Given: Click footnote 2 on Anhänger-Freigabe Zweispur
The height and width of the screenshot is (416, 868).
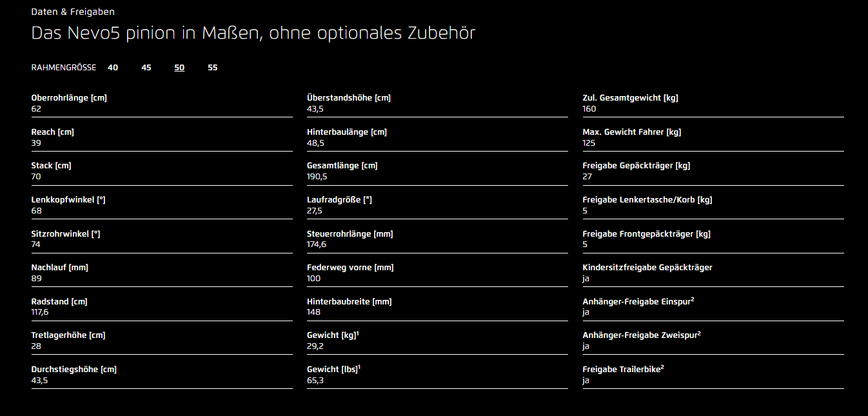Looking at the screenshot, I should [699, 333].
